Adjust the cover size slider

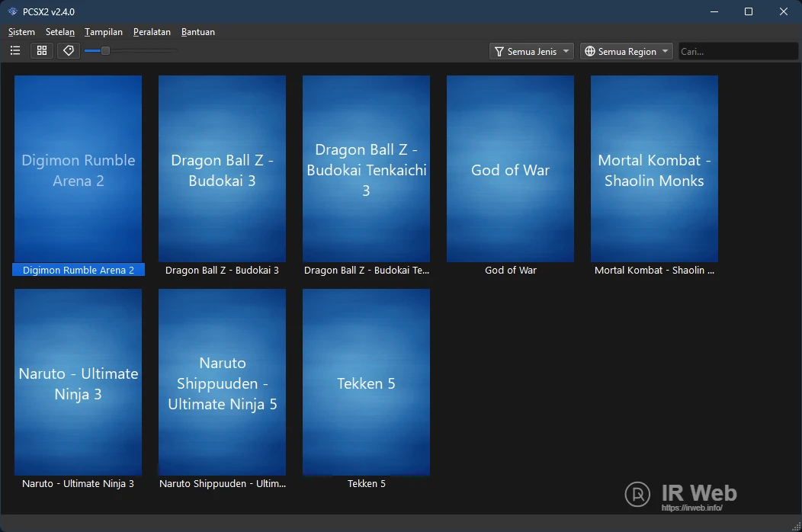[x=105, y=51]
